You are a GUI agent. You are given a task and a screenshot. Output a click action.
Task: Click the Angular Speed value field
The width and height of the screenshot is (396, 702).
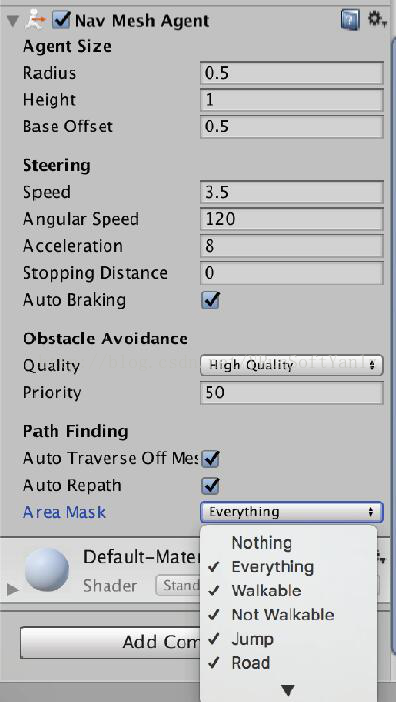click(x=292, y=219)
